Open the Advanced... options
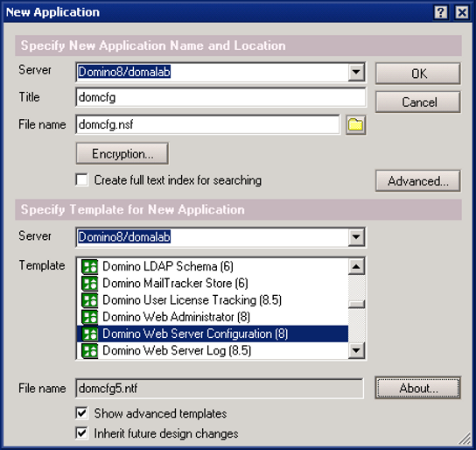This screenshot has height=450, width=476. pos(418,181)
